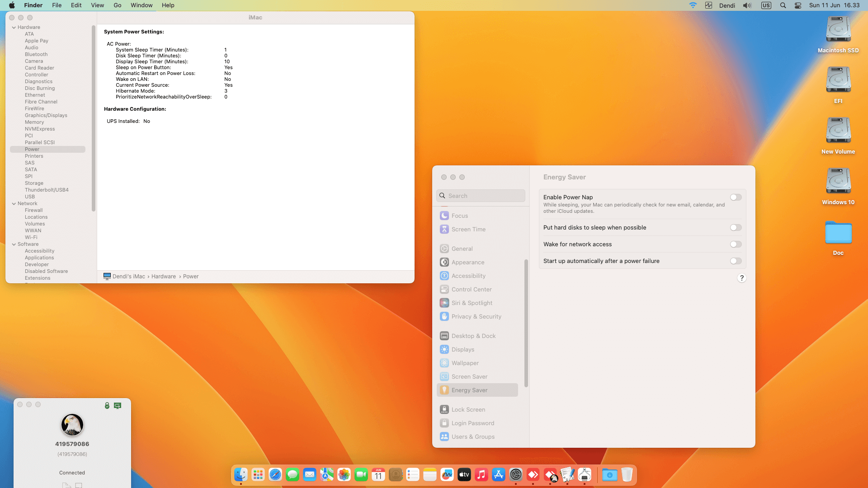Viewport: 868px width, 488px height.
Task: Open FaceTime from the Dock
Action: tap(361, 474)
